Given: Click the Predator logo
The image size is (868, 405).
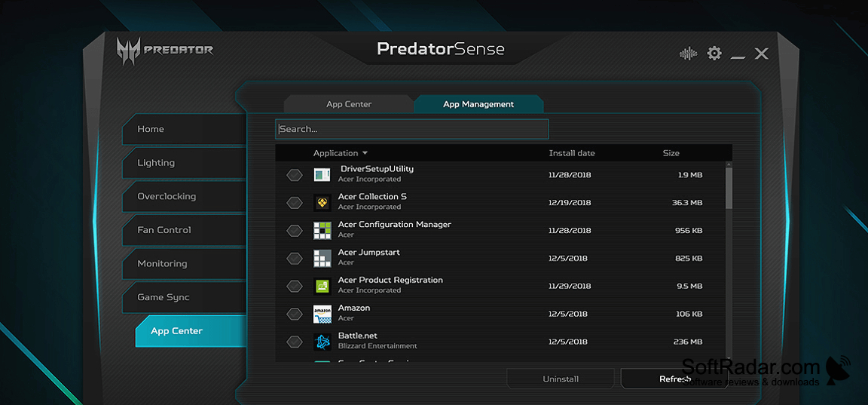Looking at the screenshot, I should pos(165,51).
